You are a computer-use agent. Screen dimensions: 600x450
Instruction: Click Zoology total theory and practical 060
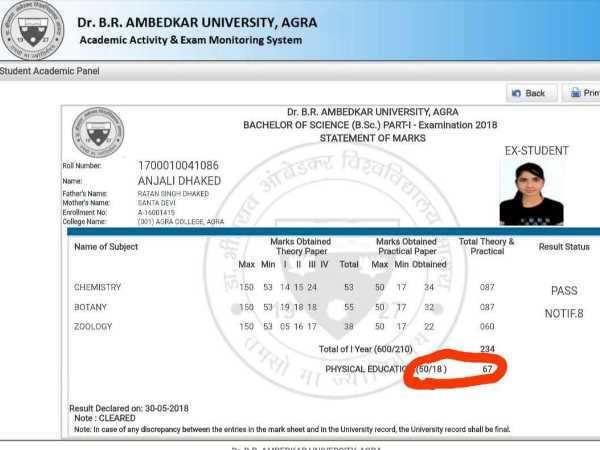487,326
